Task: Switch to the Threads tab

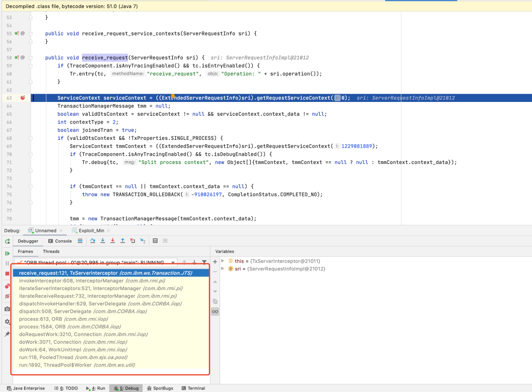Action: (51, 252)
